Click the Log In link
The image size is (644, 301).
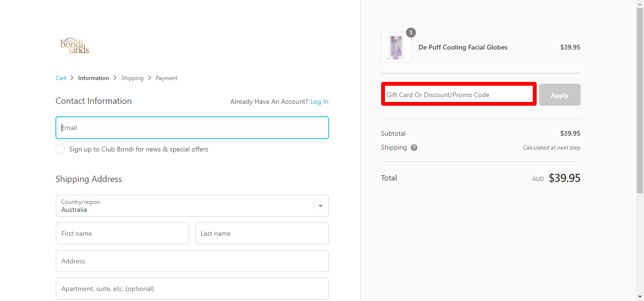(x=319, y=101)
